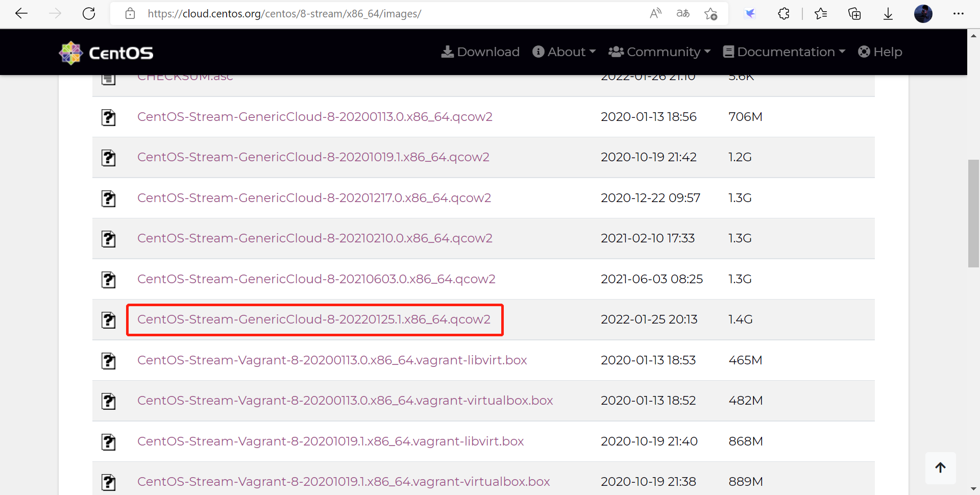Image resolution: width=980 pixels, height=495 pixels.
Task: Click the back-to-top arrow button
Action: (940, 468)
